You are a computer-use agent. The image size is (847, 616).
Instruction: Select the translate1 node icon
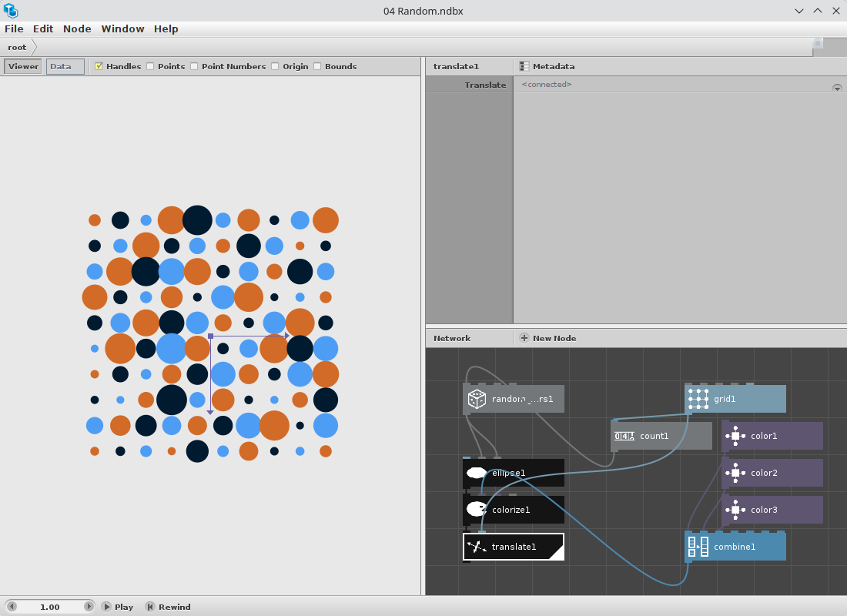coord(477,546)
